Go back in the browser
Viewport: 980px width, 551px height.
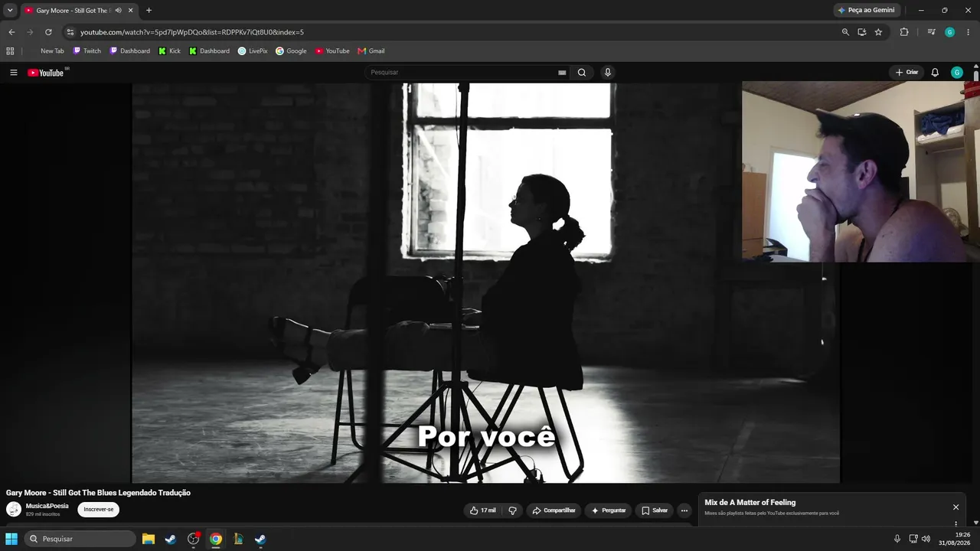[x=11, y=32]
